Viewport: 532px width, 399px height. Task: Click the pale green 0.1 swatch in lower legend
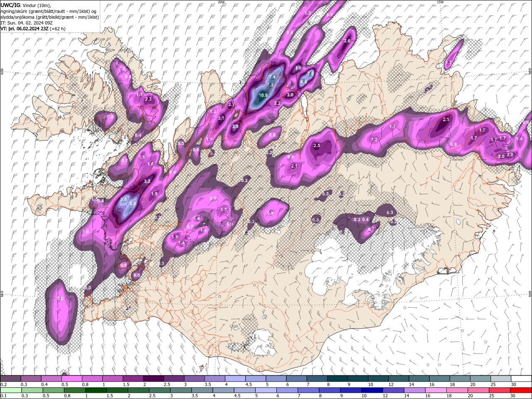point(11,390)
